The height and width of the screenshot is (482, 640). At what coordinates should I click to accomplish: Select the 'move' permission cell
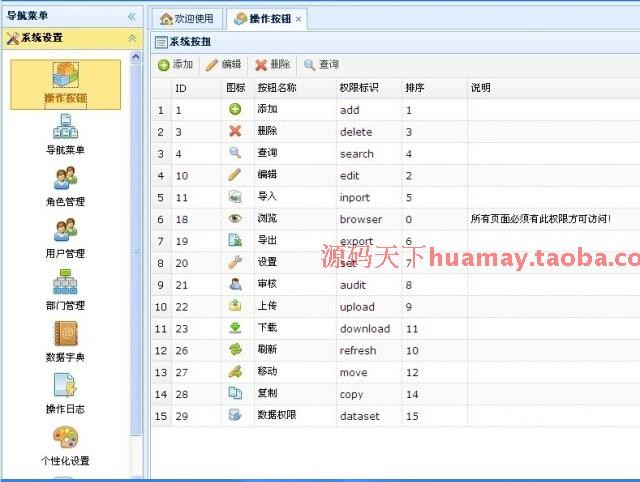pos(369,372)
